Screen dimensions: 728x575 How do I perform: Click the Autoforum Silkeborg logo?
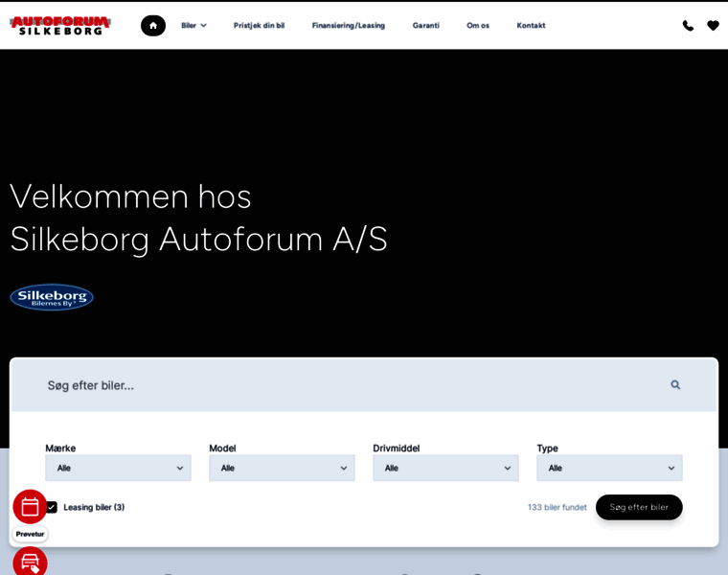[x=60, y=26]
